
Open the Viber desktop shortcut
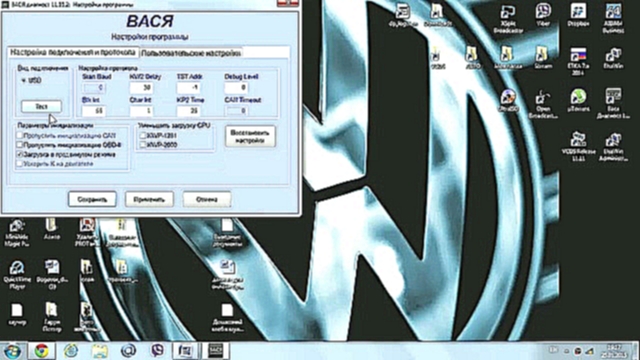(x=543, y=15)
